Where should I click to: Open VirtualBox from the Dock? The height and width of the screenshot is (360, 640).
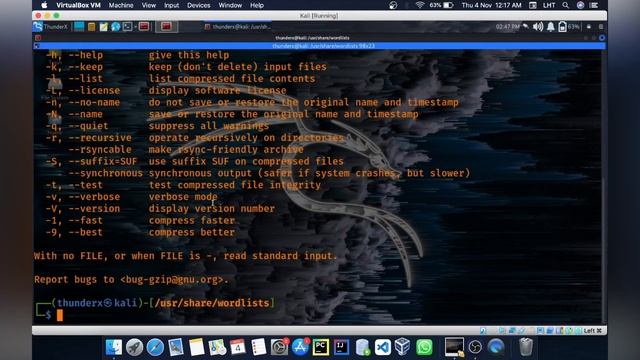click(402, 347)
